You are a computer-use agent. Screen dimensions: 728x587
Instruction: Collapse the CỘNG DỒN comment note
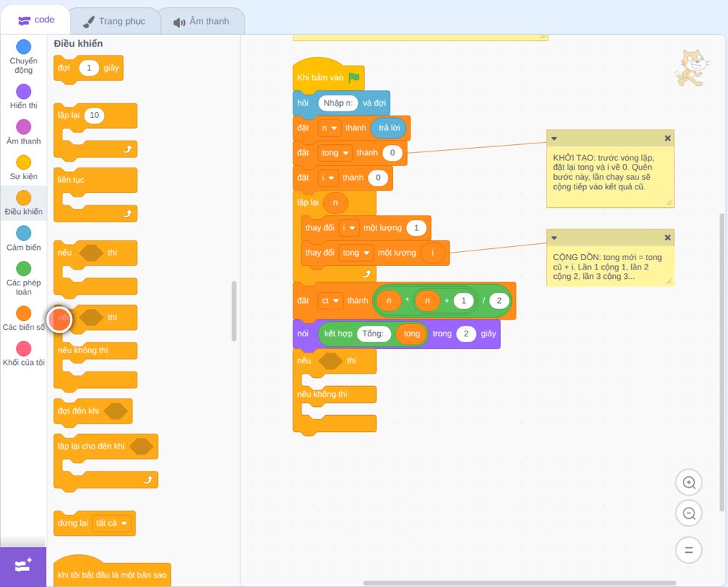click(x=554, y=237)
